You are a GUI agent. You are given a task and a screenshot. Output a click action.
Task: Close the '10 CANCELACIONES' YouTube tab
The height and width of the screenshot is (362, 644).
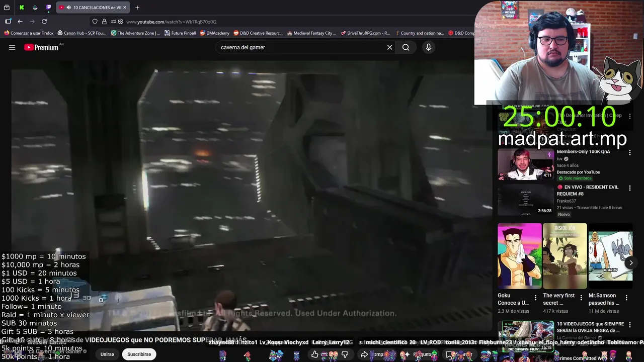tap(125, 8)
